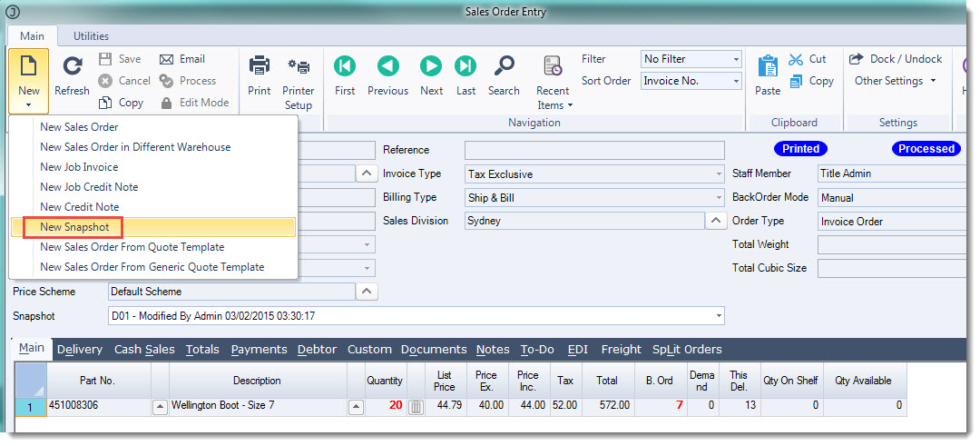Click the Processed status badge
The image size is (980, 446).
click(x=926, y=149)
